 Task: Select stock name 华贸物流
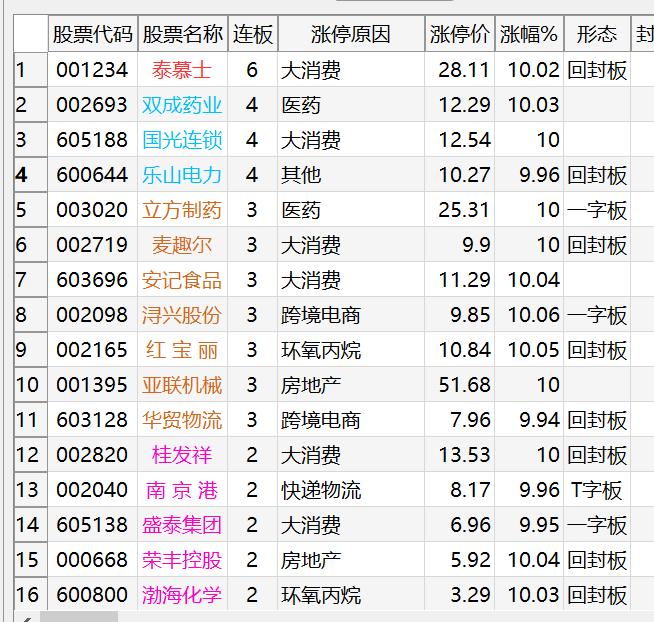click(182, 420)
